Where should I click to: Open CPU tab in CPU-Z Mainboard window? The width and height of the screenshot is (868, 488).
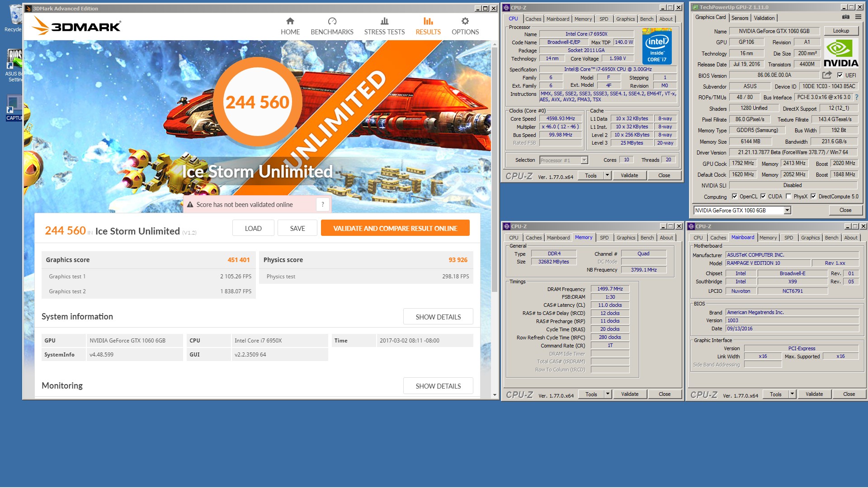pyautogui.click(x=698, y=238)
